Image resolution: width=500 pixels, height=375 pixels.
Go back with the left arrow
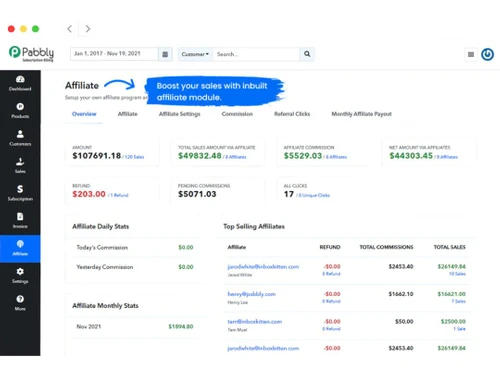[70, 29]
